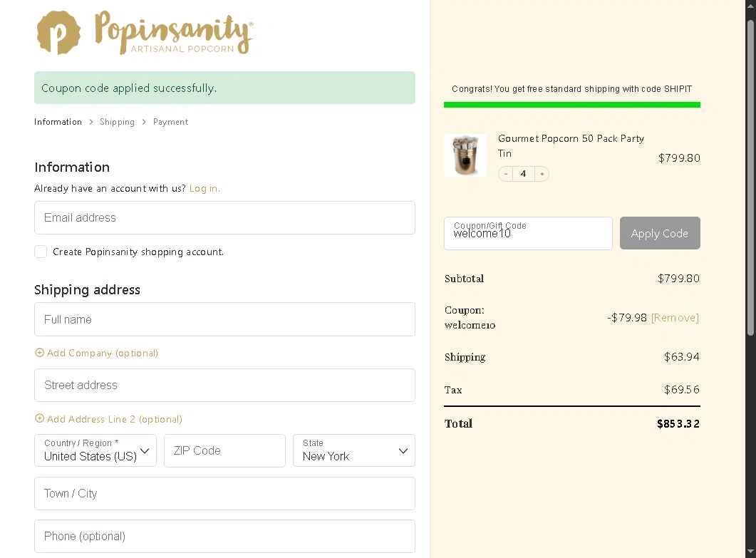756x558 pixels.
Task: Click the Popinsanity logo
Action: pyautogui.click(x=145, y=33)
